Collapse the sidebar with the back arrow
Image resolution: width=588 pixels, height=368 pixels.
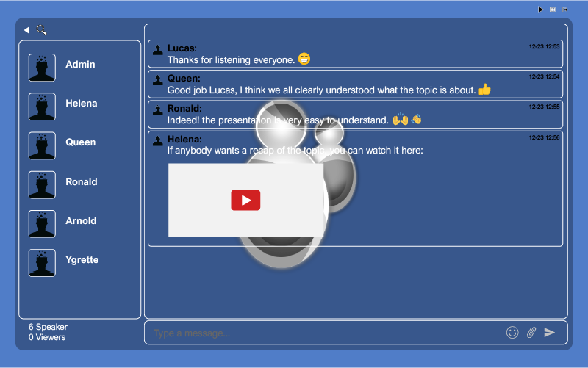point(26,30)
